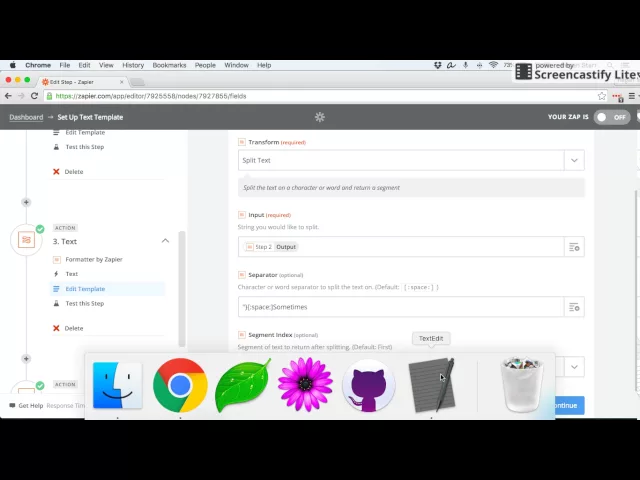Open the Chrome application menu
This screenshot has height=480, width=640.
coord(38,65)
